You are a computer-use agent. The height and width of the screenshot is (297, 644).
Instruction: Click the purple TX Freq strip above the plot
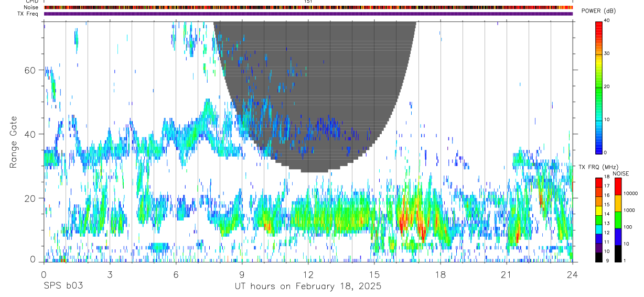[x=308, y=14]
